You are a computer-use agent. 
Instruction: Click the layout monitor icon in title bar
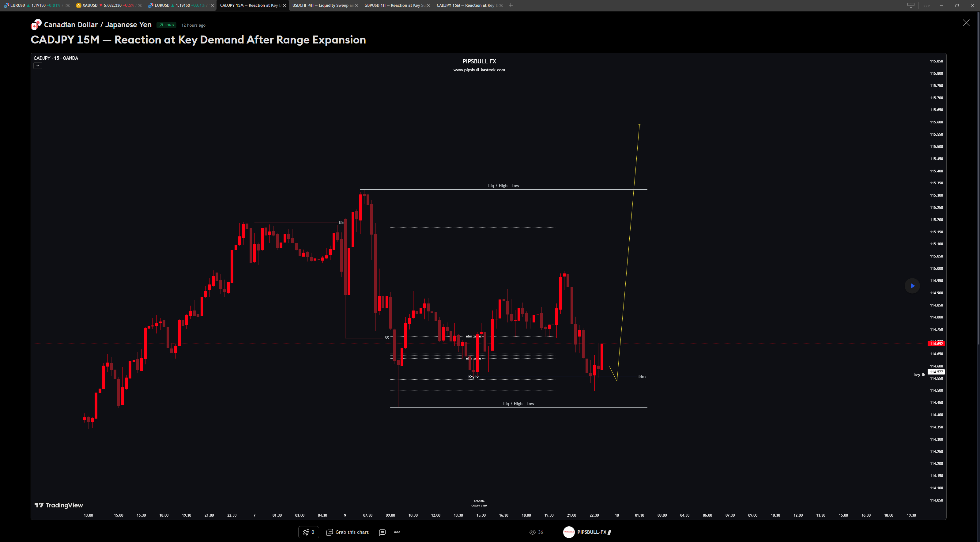point(911,5)
